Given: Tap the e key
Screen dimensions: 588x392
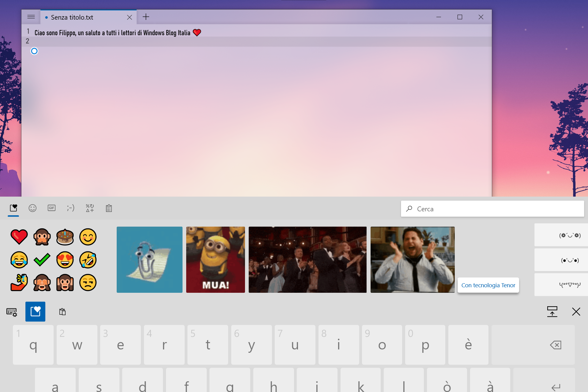Looking at the screenshot, I should click(120, 345).
